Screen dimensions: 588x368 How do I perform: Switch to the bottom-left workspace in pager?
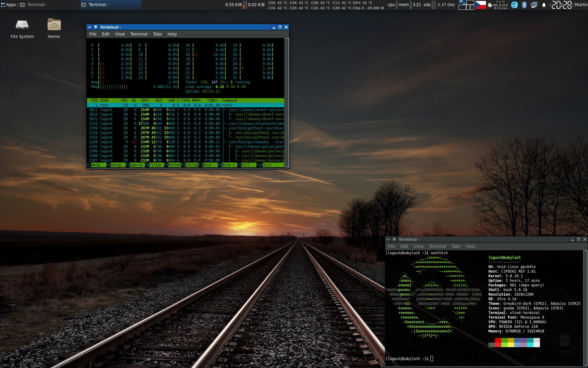click(x=462, y=7)
